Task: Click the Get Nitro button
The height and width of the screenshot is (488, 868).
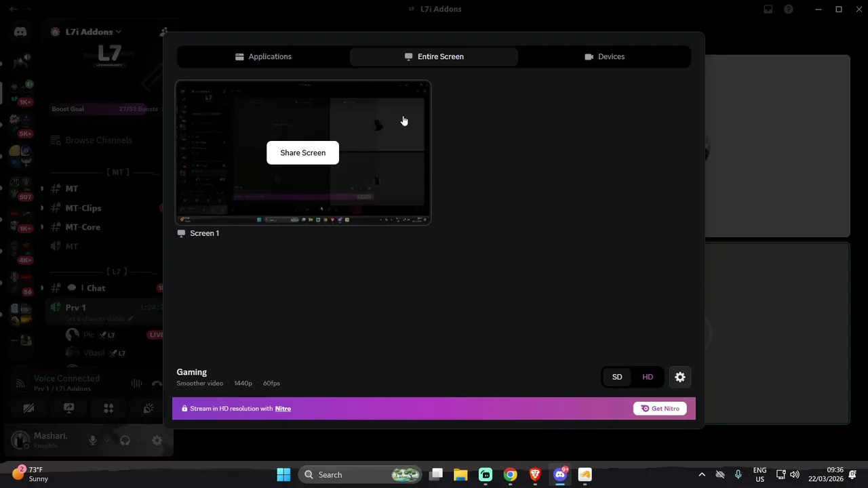Action: pyautogui.click(x=660, y=409)
